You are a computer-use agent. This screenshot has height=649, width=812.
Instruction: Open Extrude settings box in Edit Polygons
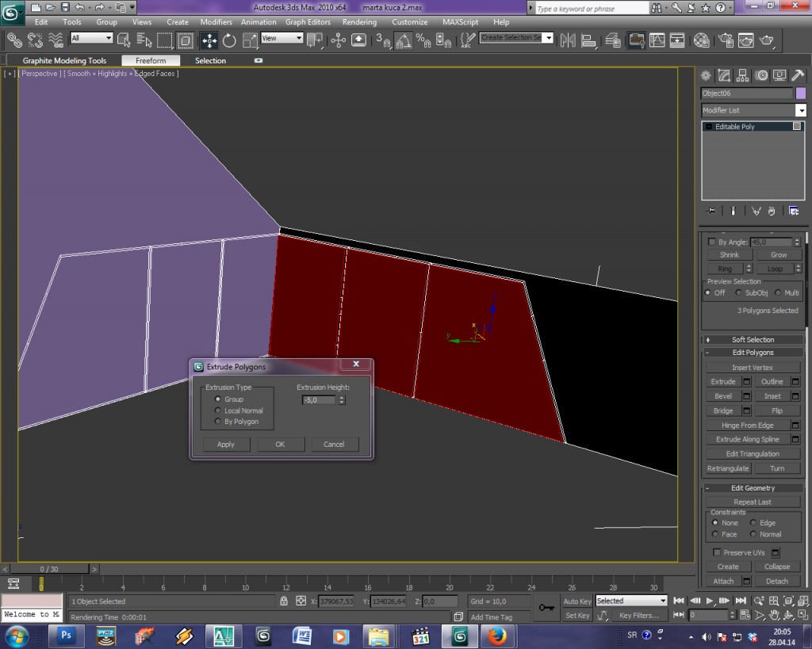coord(747,381)
